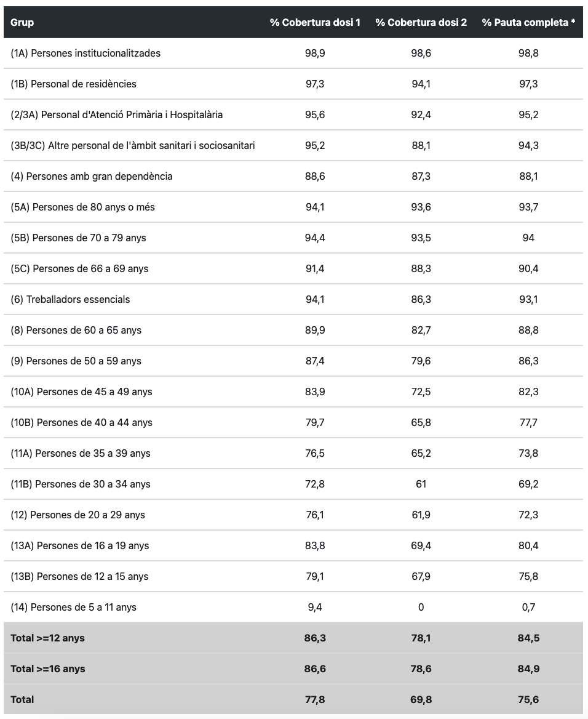Click the dosi 1 value 9,4
Image resolution: width=588 pixels, height=719 pixels.
click(x=315, y=608)
